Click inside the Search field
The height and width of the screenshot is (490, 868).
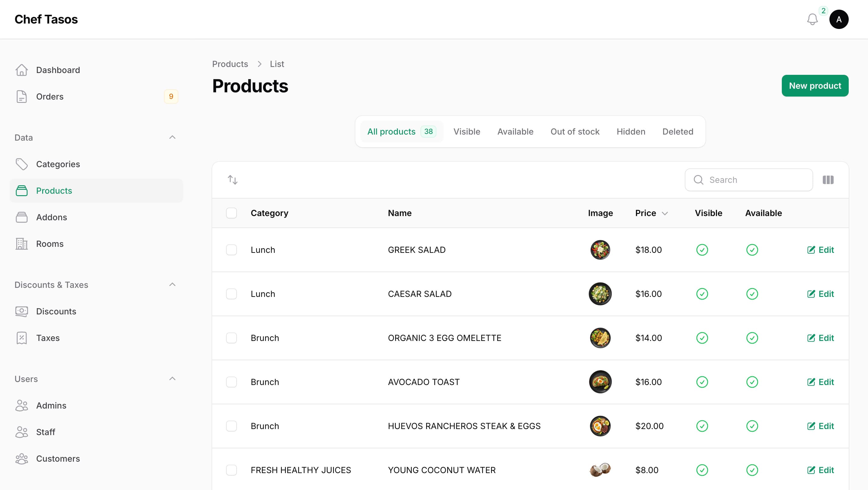(748, 180)
